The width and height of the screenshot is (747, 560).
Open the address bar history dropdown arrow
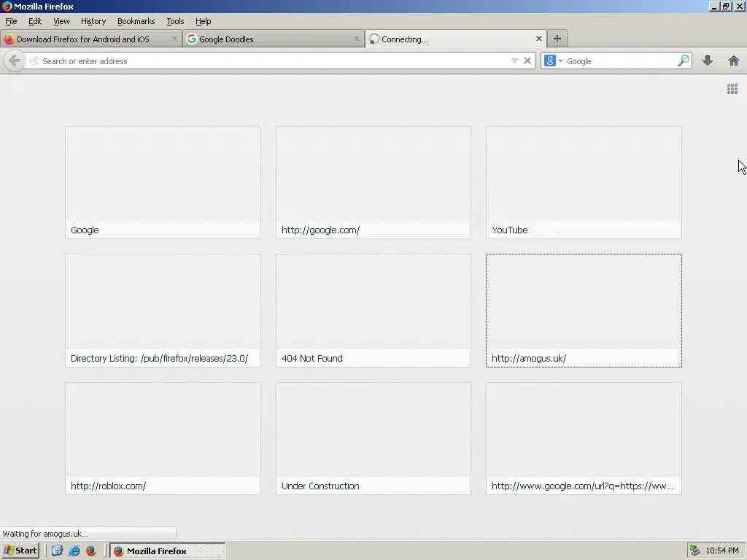pyautogui.click(x=514, y=61)
